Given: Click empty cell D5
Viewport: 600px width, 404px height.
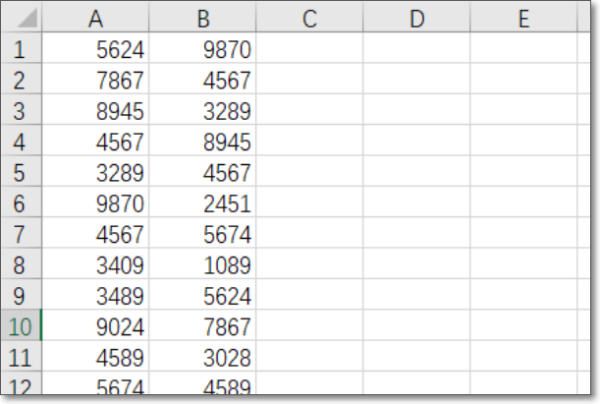Looking at the screenshot, I should (x=416, y=173).
